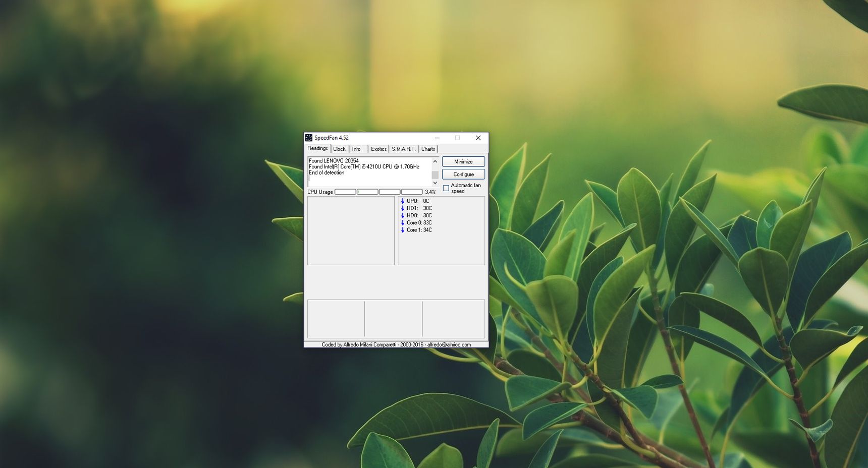Screen dimensions: 868x468
Task: Click the log scroll down arrow
Action: 435,183
